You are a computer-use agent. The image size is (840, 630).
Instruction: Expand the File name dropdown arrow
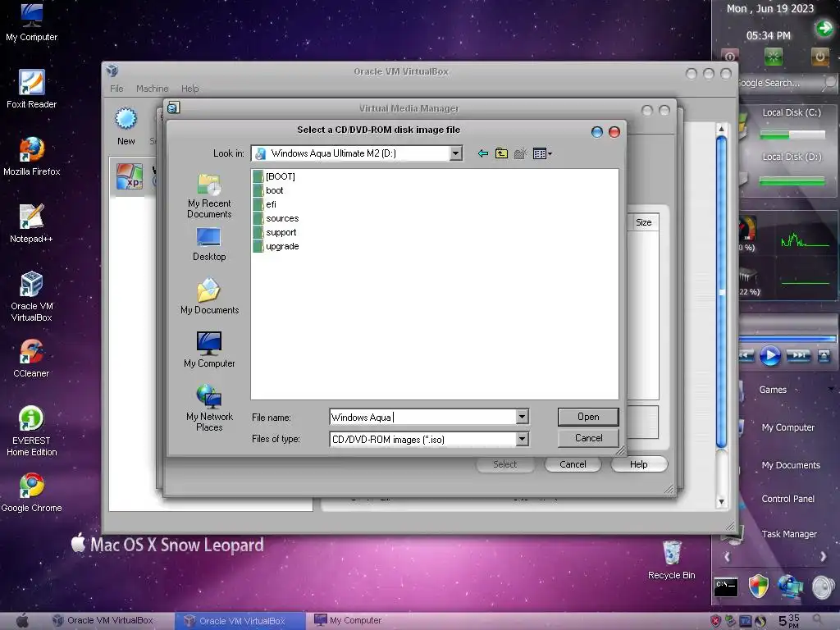click(x=523, y=417)
